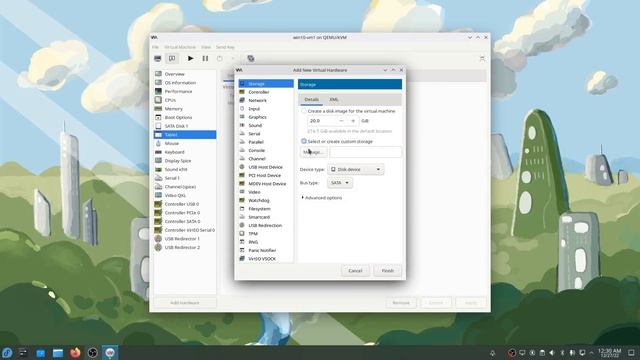Open the Device type dropdown
Viewport: 640px width, 360px height.
point(356,169)
